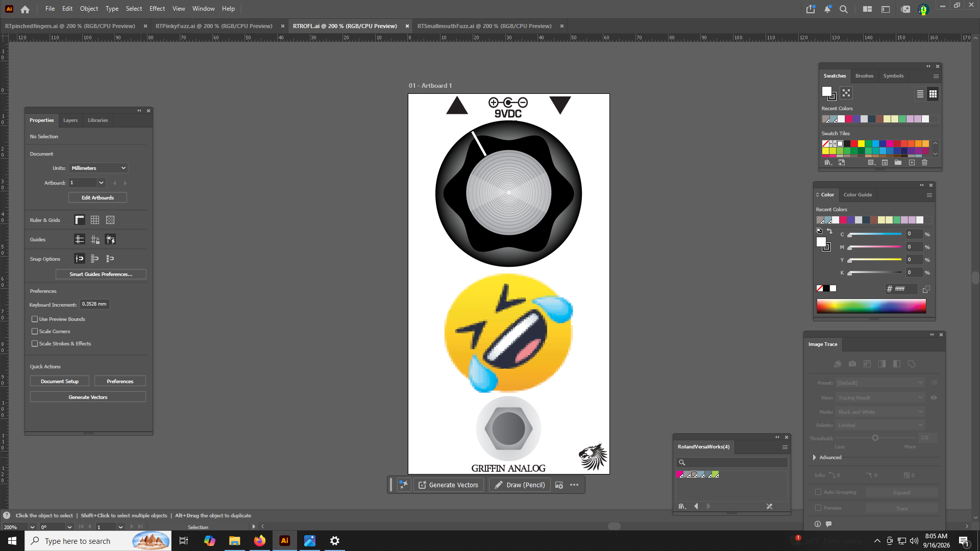Select magenta swatch in RolandVersaWorks panel

point(680,474)
